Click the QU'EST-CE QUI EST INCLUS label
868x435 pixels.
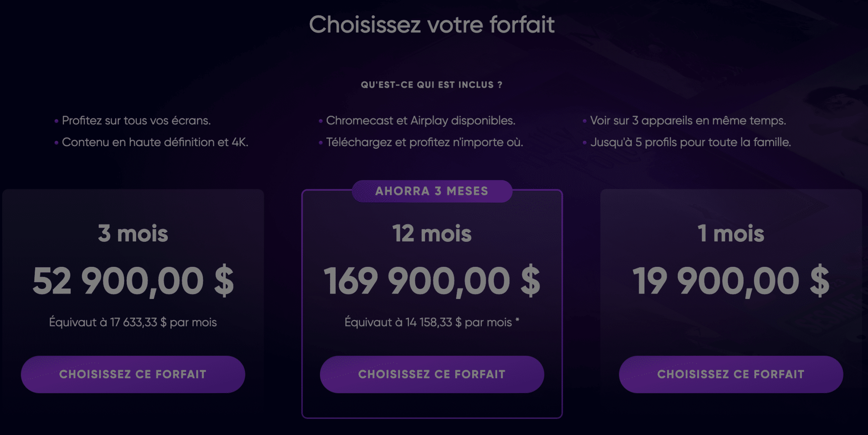click(432, 84)
